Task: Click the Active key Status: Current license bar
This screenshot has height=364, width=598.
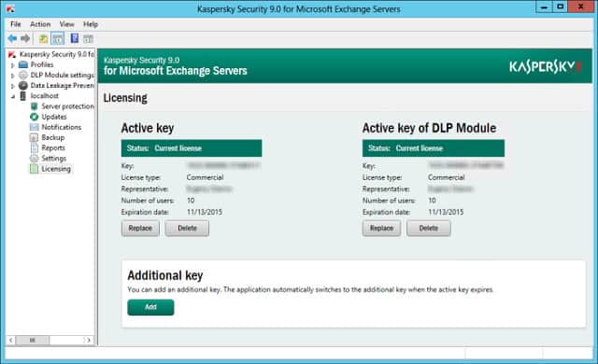Action: point(192,148)
